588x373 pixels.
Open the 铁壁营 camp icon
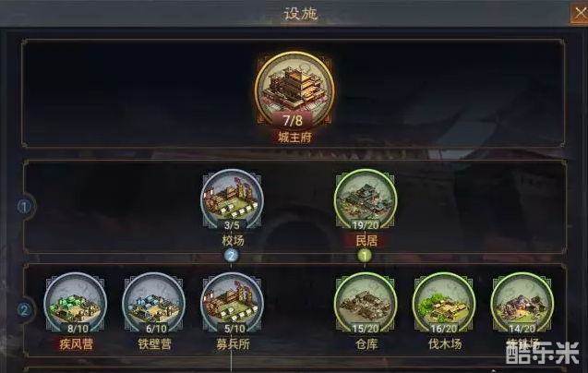coord(154,303)
